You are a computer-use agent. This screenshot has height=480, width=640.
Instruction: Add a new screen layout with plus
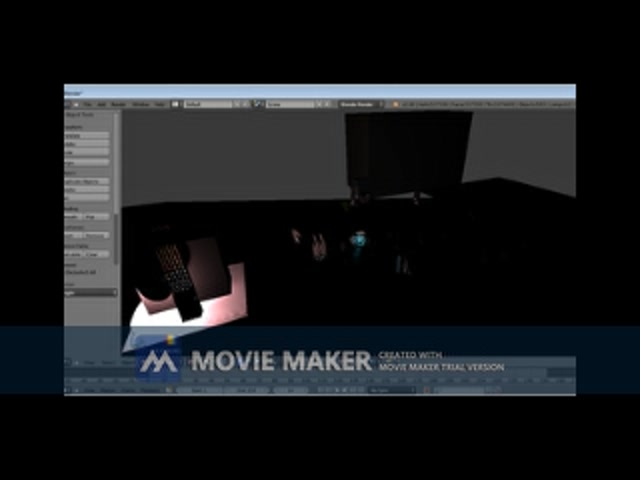(x=237, y=104)
